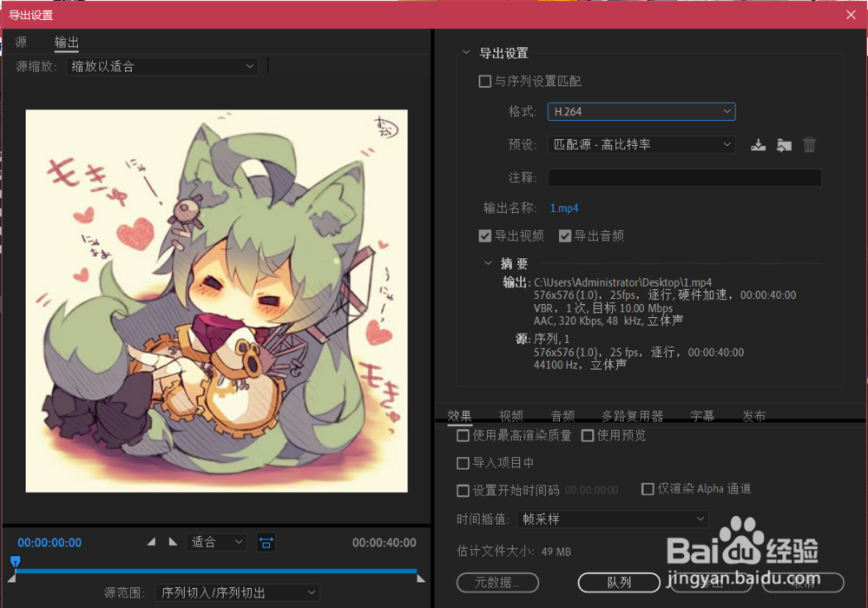Click the 队列 queue button
Viewport: 868px width, 608px height.
[x=619, y=583]
